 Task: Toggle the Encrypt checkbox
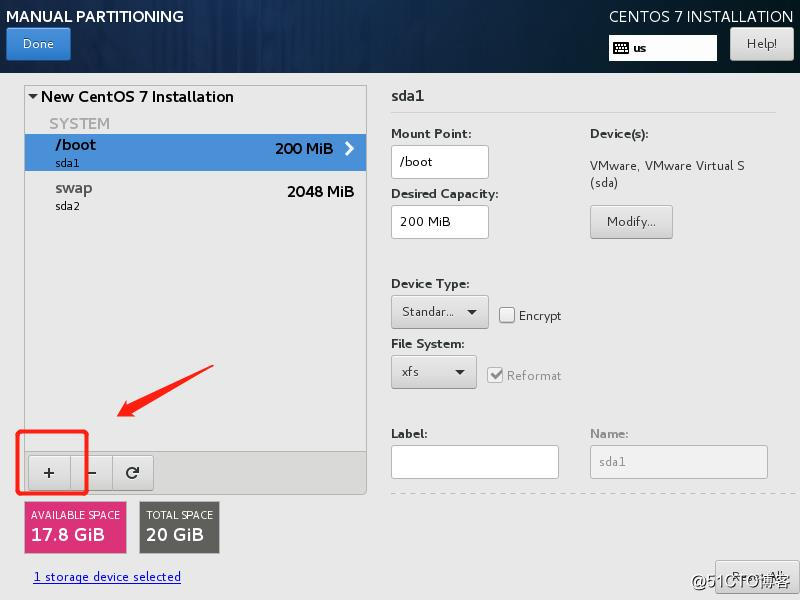(507, 315)
